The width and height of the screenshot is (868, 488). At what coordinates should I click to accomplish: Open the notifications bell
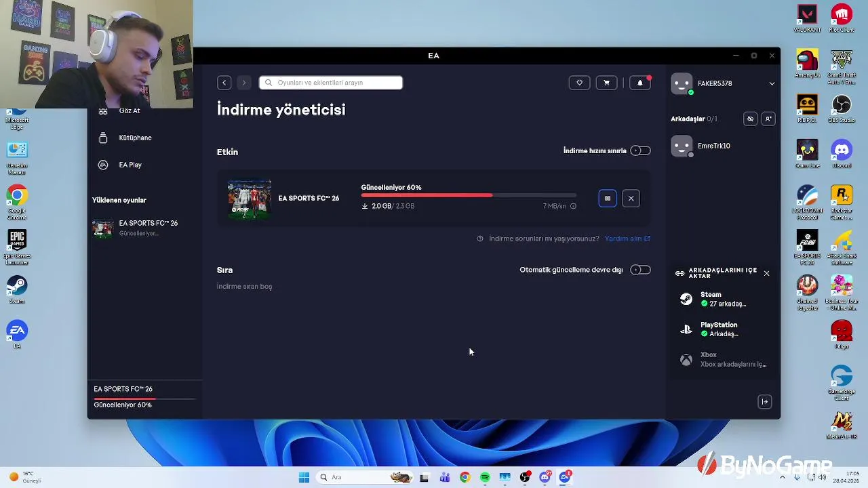[x=640, y=83]
